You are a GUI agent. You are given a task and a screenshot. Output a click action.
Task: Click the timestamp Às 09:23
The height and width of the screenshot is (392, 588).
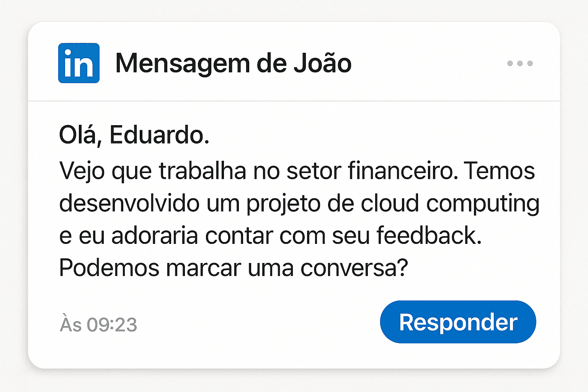click(x=98, y=325)
